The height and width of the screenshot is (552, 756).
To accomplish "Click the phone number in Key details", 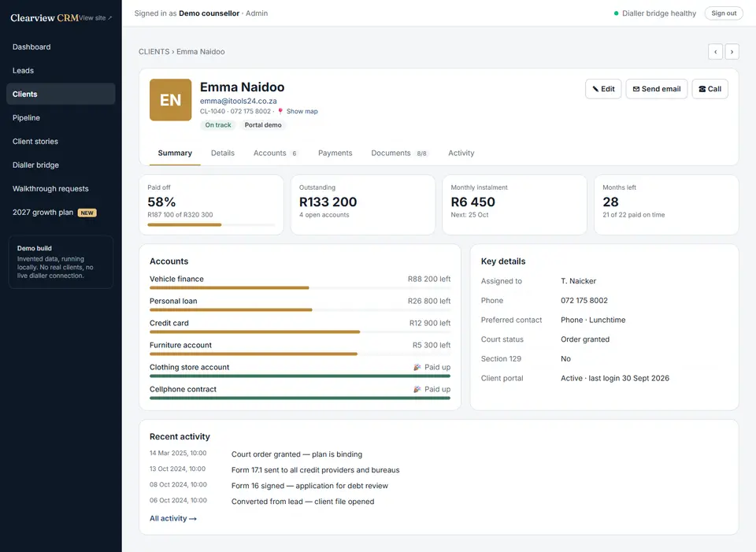I will click(x=584, y=301).
